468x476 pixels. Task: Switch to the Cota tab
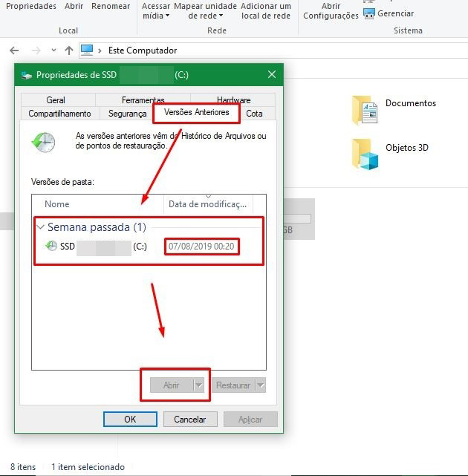click(x=254, y=114)
